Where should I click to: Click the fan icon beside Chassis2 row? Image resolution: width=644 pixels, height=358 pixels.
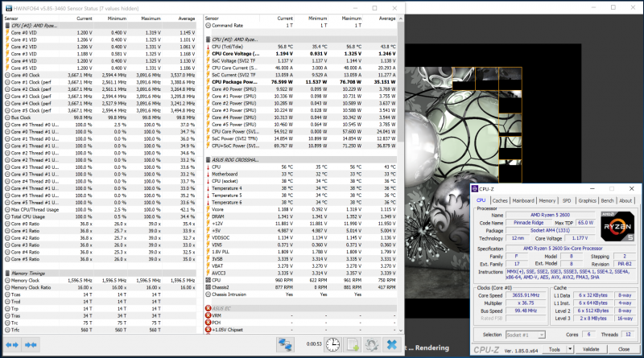[208, 287]
